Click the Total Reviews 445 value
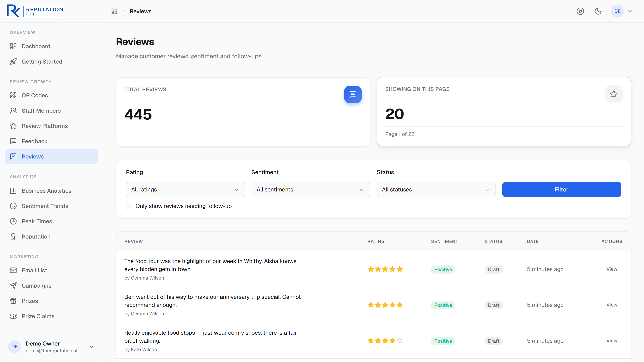 click(138, 114)
